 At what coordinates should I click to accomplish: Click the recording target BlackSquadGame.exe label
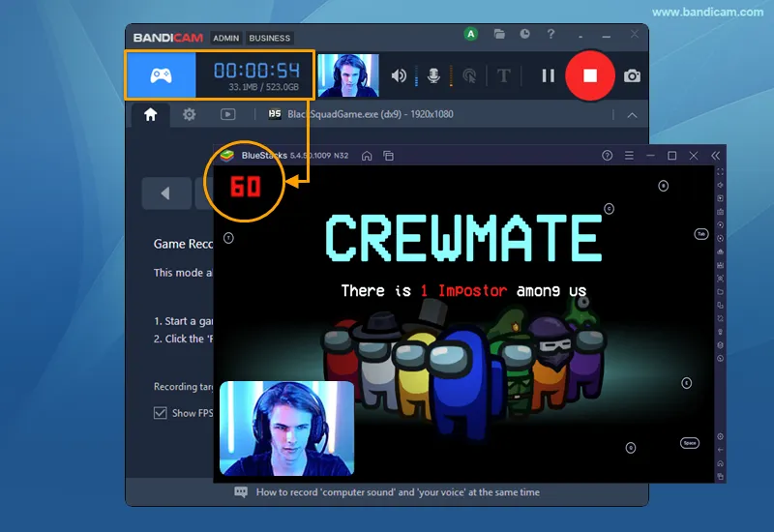tap(371, 114)
